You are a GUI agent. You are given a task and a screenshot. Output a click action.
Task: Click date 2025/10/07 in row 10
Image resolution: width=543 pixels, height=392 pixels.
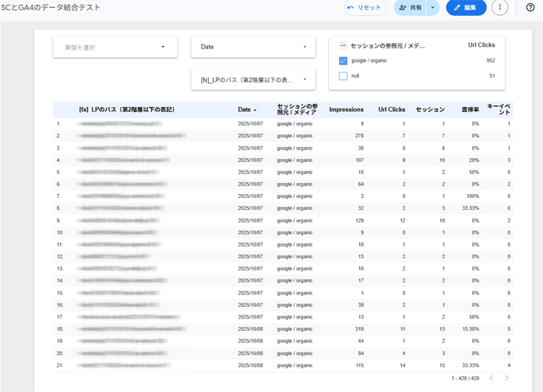[x=251, y=232]
